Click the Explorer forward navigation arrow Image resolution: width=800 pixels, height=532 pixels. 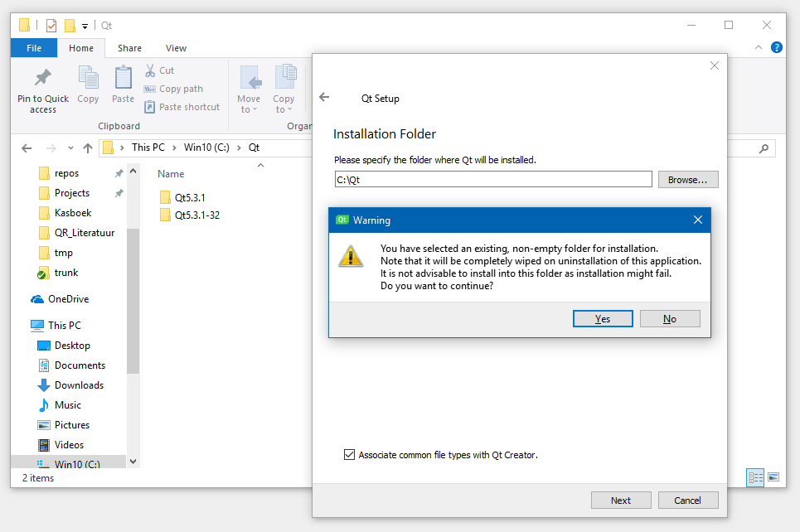(51, 148)
